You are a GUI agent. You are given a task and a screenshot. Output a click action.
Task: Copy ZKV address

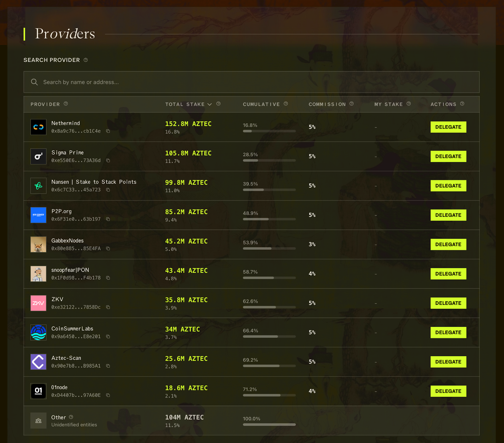pyautogui.click(x=108, y=307)
